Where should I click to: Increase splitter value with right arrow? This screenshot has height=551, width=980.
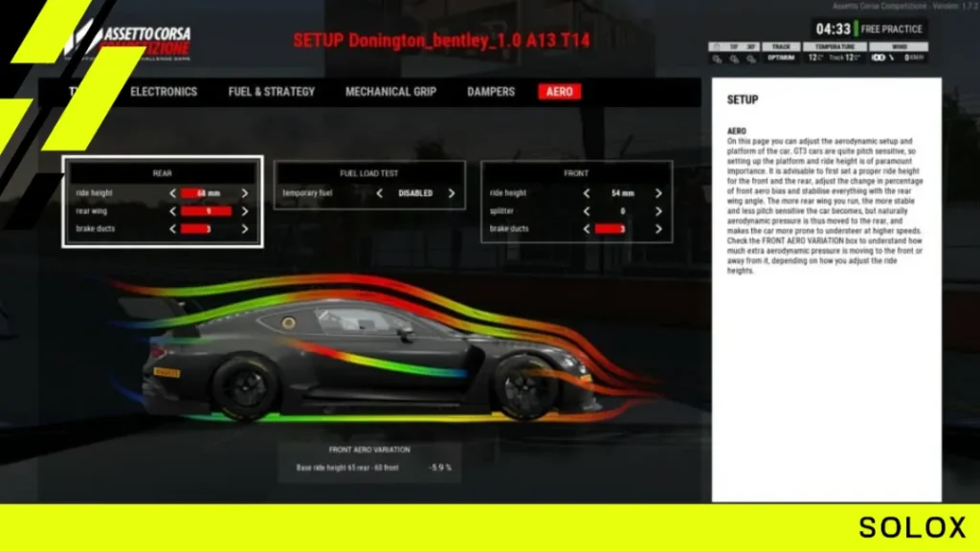coord(658,211)
